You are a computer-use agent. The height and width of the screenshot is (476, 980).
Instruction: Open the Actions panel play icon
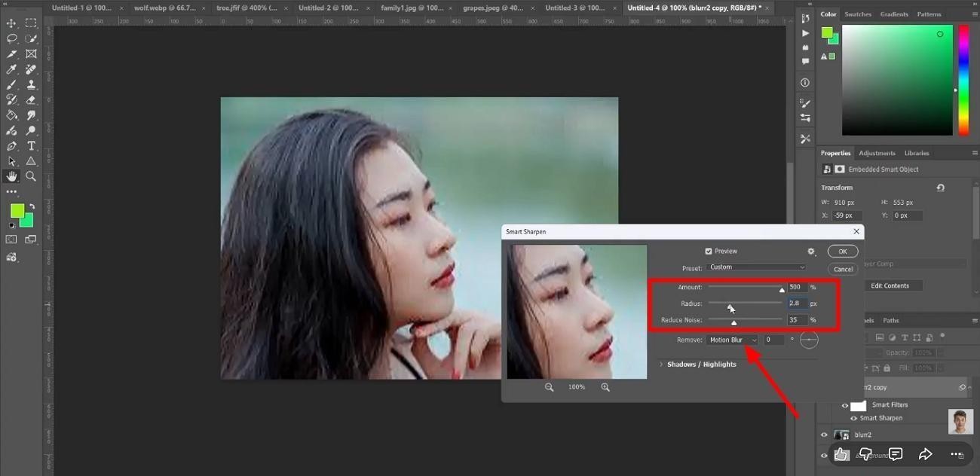tap(805, 33)
